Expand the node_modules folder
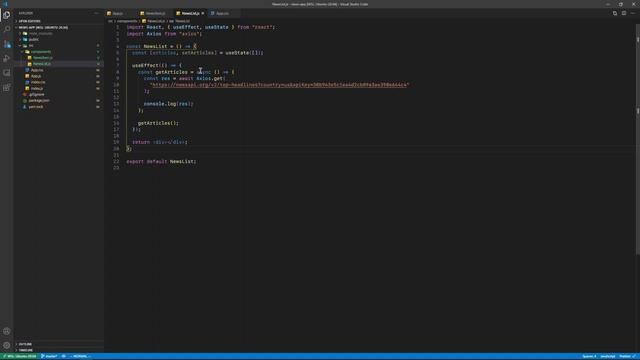 (40, 33)
